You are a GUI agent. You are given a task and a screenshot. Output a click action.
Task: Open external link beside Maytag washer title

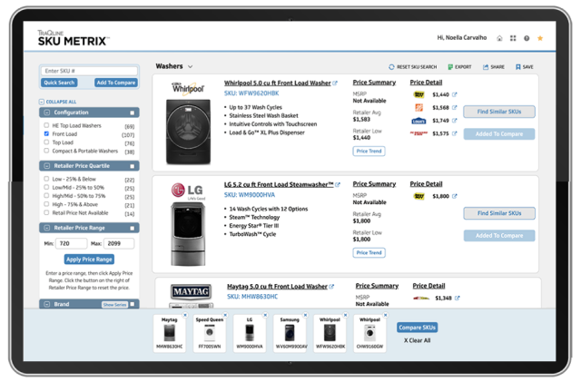331,287
